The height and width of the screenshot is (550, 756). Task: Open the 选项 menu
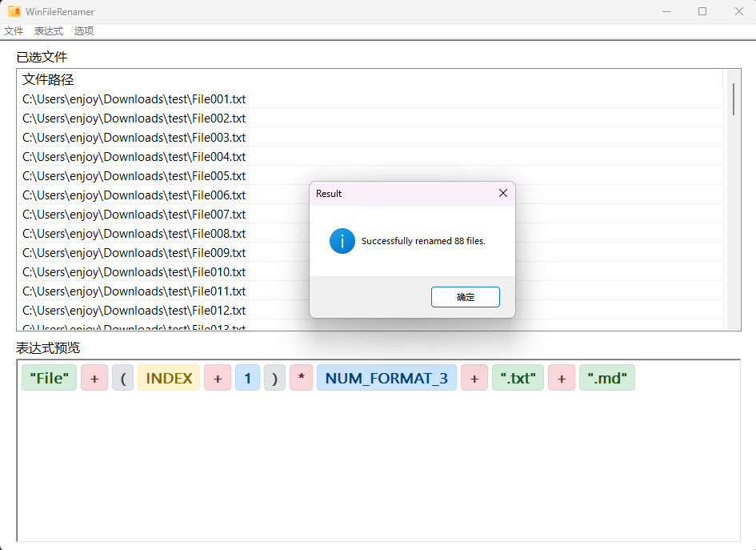(84, 31)
